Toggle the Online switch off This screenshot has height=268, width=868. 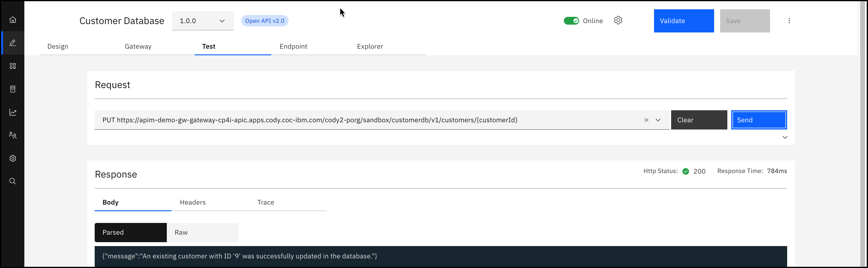(x=571, y=21)
